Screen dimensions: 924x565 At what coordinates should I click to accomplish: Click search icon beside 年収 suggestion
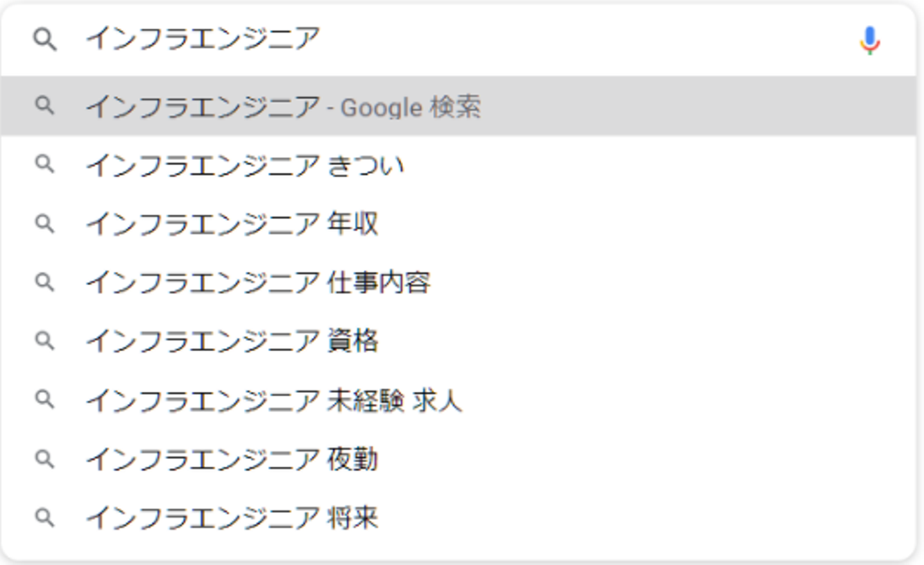pyautogui.click(x=44, y=223)
